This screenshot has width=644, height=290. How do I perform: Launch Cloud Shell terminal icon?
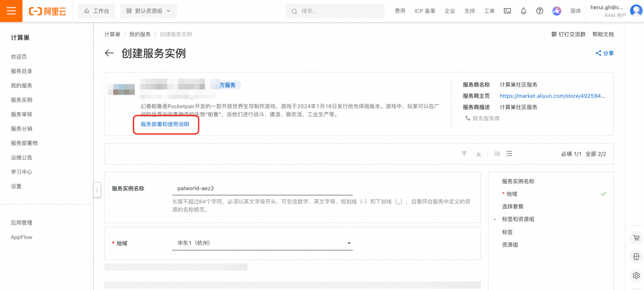[x=508, y=11]
